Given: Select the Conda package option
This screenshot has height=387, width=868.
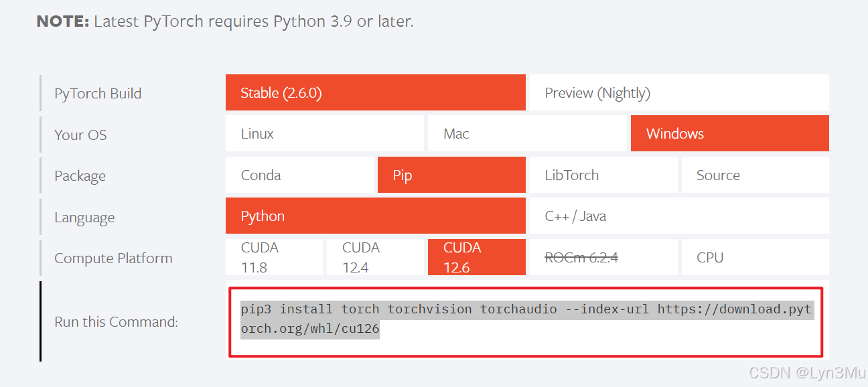Looking at the screenshot, I should click(x=299, y=174).
